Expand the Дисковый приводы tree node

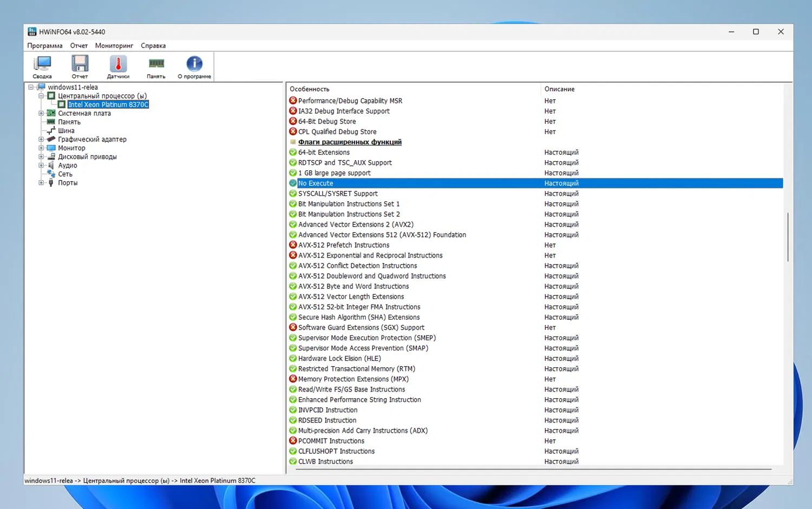[x=41, y=157]
